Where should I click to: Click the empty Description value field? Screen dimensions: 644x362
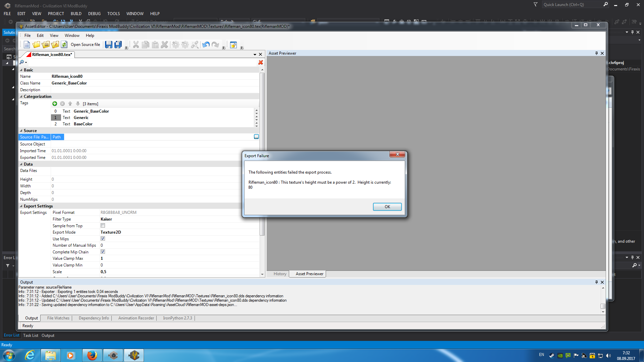pos(155,90)
